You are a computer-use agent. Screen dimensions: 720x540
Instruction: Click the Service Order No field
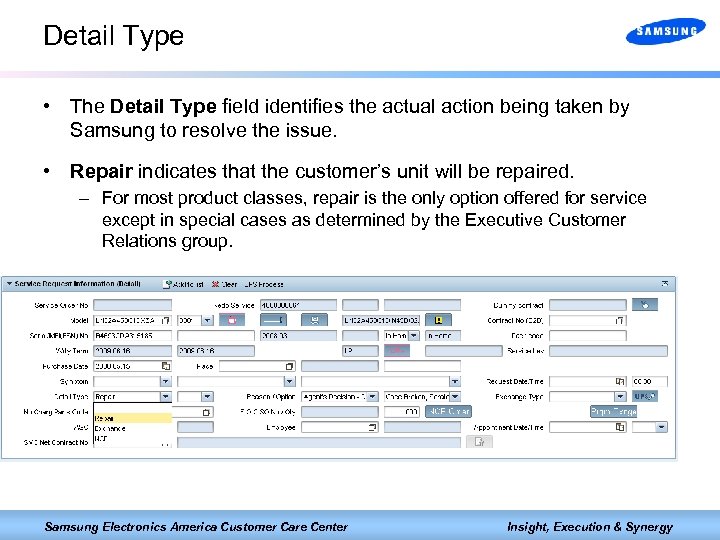tap(133, 305)
